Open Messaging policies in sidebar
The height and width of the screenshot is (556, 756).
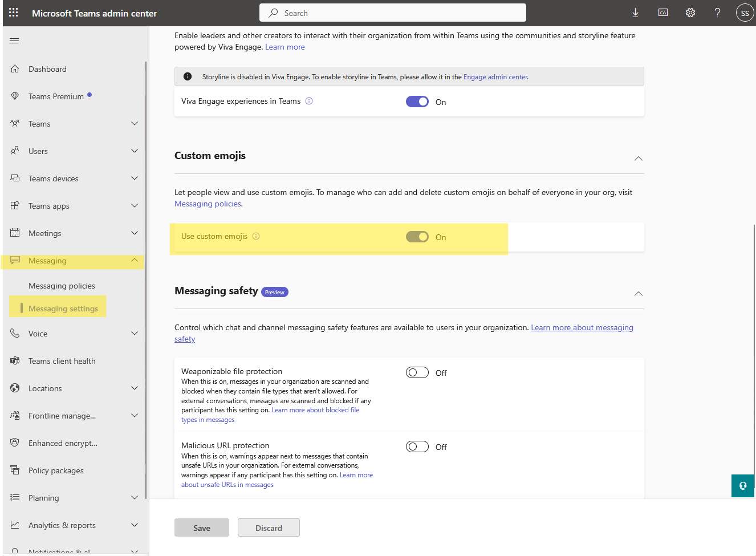click(x=62, y=286)
